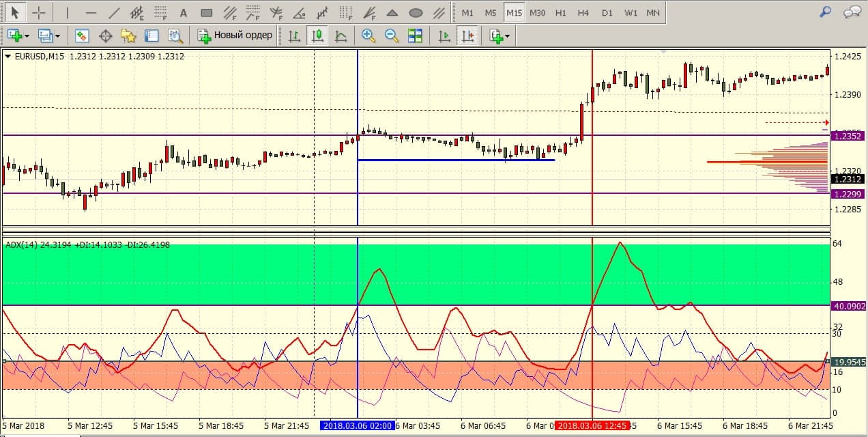868x437 pixels.
Task: Select the blue horizontal trendline segment
Action: [456, 160]
